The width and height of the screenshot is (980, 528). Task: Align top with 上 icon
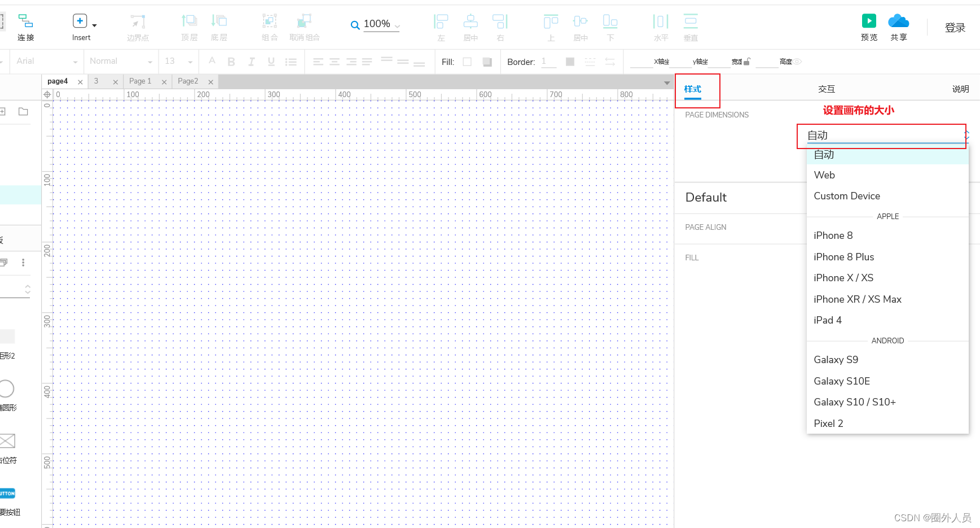tap(551, 21)
